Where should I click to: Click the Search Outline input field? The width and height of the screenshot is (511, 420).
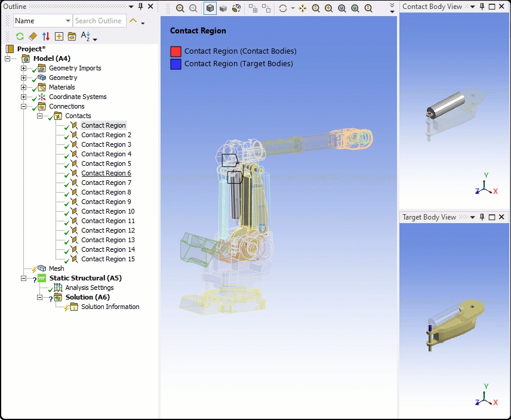[99, 21]
